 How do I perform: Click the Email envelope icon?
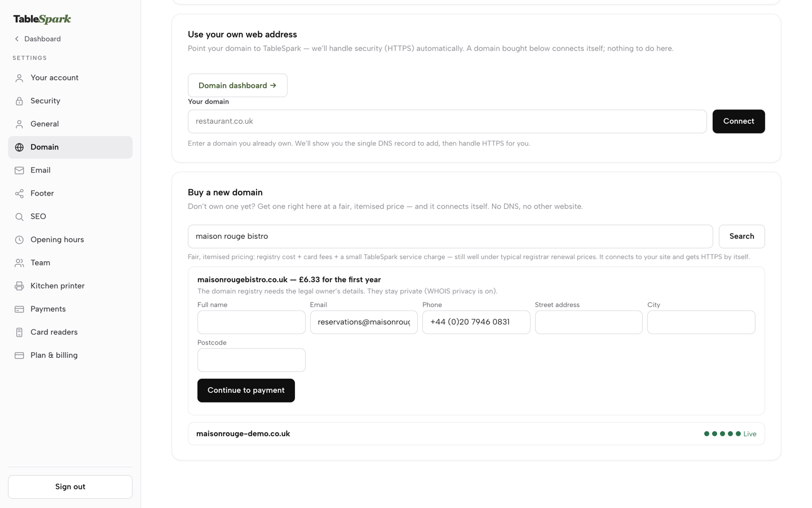(x=19, y=170)
